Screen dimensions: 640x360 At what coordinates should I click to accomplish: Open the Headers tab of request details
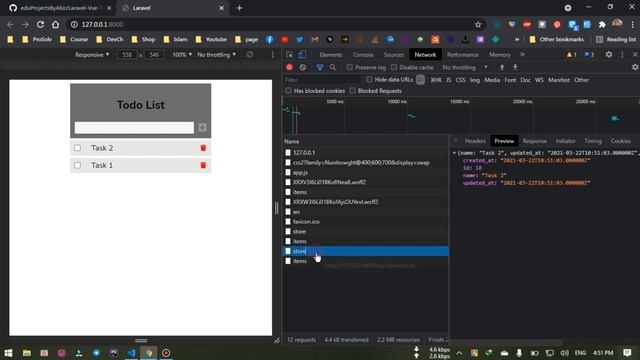475,141
